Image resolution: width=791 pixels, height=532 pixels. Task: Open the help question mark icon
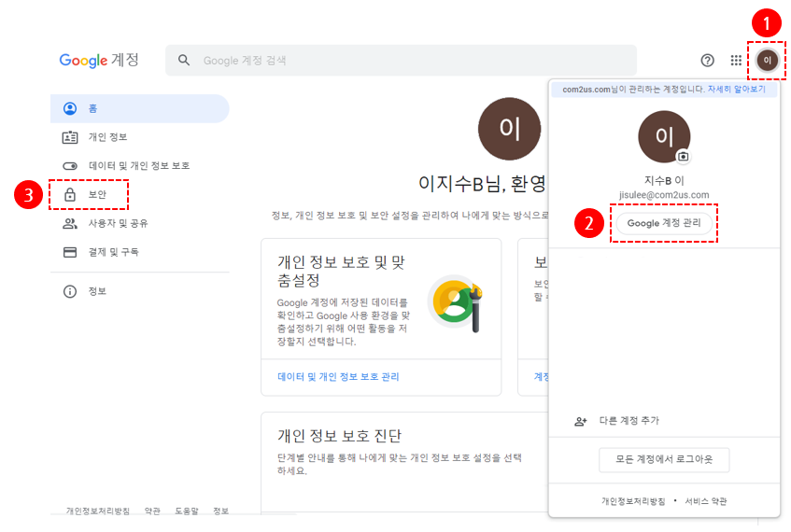pos(707,61)
